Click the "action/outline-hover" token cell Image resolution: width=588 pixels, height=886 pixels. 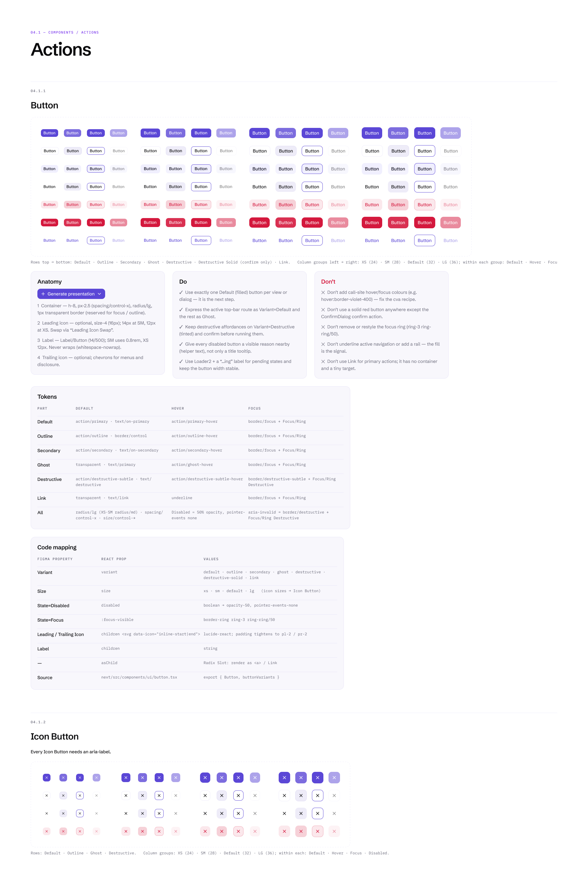[194, 436]
